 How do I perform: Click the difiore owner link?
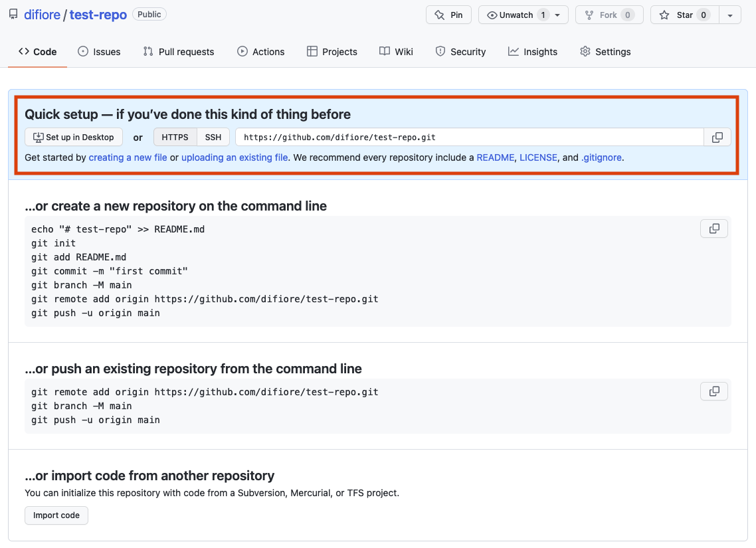pyautogui.click(x=42, y=15)
